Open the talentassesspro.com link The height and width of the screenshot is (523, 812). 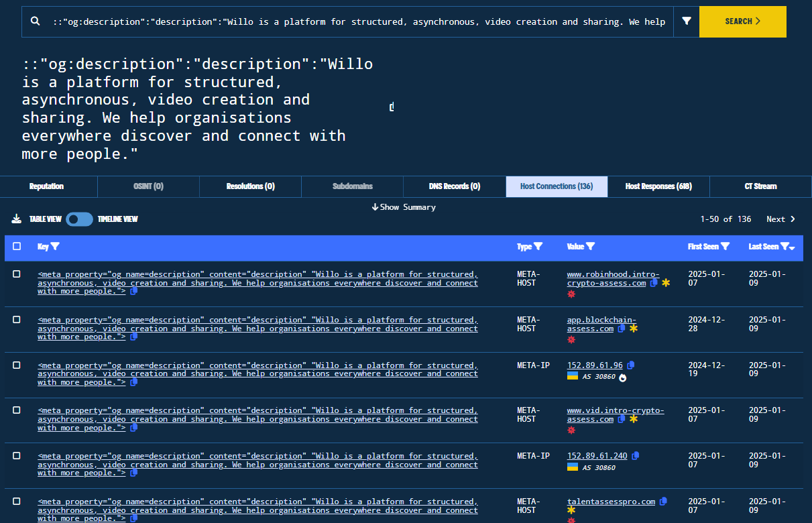click(611, 502)
